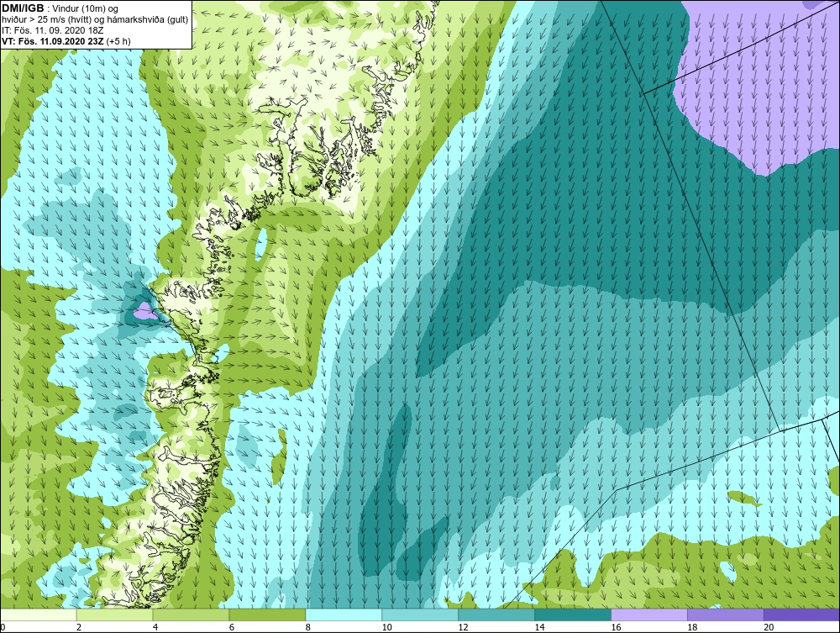This screenshot has height=633, width=840.
Task: Click the 4–6 m/s green legend swatch
Action: click(191, 615)
